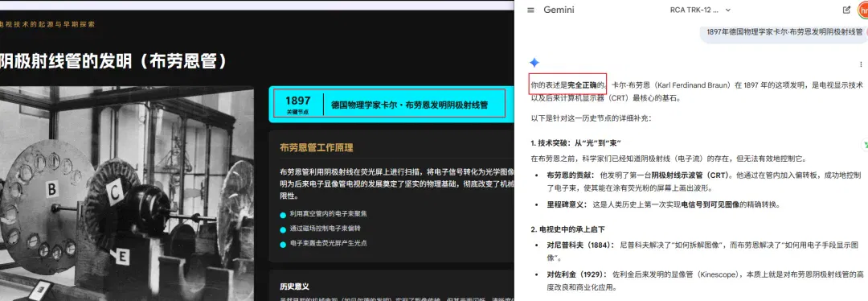Click the bold phrase 电信号到可见图像
Image resolution: width=868 pixels, height=301 pixels.
(x=710, y=204)
